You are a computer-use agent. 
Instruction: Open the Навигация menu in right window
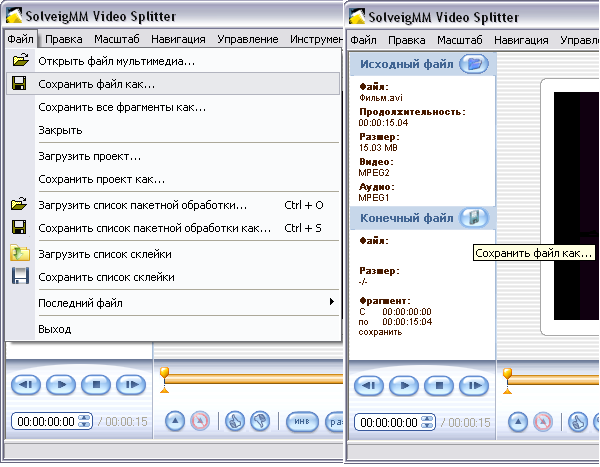(x=521, y=40)
